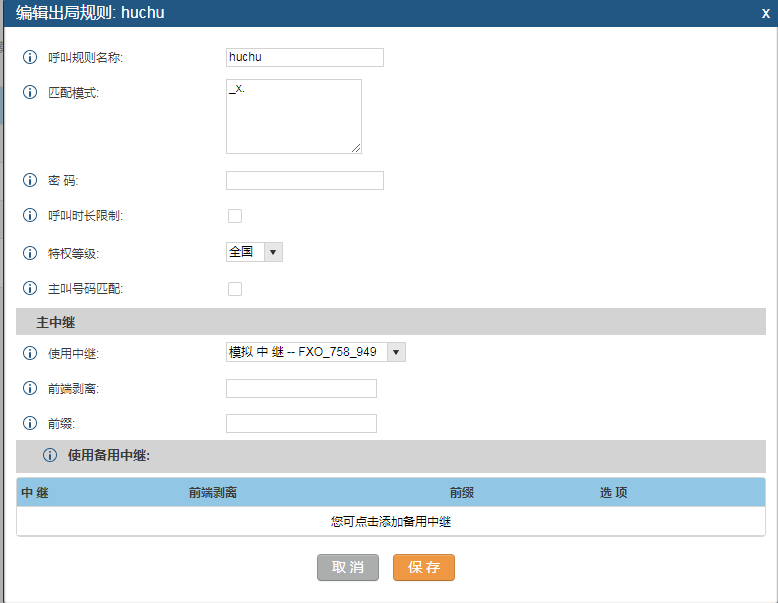Open the 特权等级 dropdown showing 全国
Viewport: 778px width, 603px height.
[254, 252]
